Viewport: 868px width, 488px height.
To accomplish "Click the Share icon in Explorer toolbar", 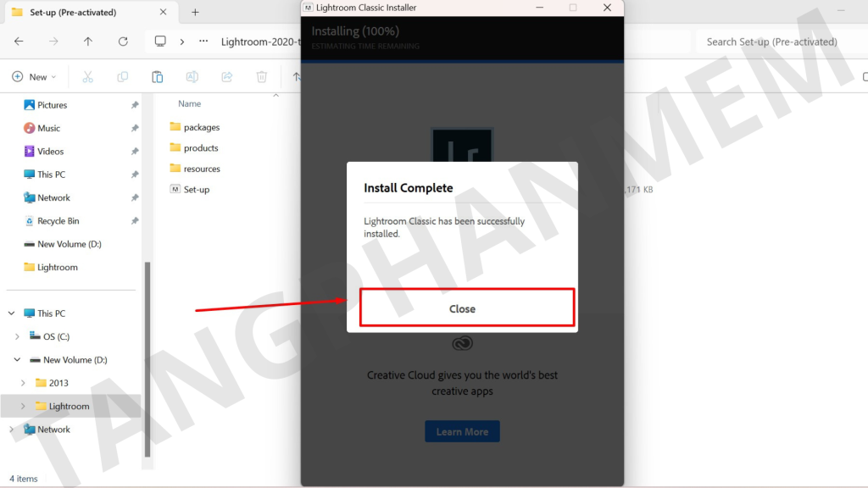I will click(x=227, y=77).
